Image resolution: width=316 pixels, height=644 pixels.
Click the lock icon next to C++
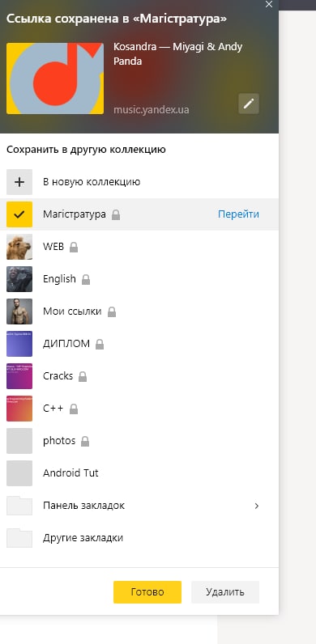(74, 409)
